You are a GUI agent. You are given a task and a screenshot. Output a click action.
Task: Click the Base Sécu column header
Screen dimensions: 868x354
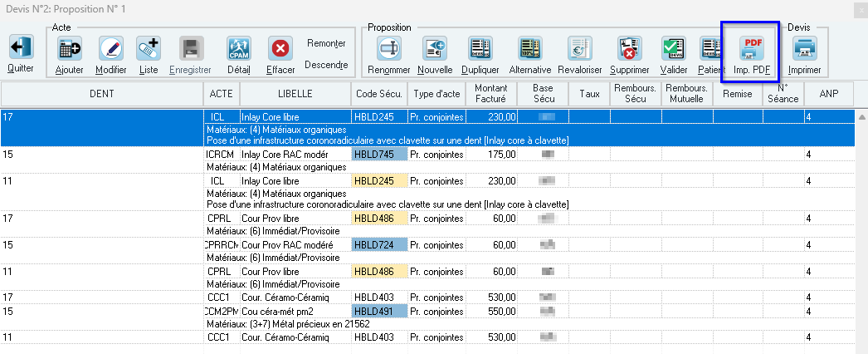[x=543, y=94]
